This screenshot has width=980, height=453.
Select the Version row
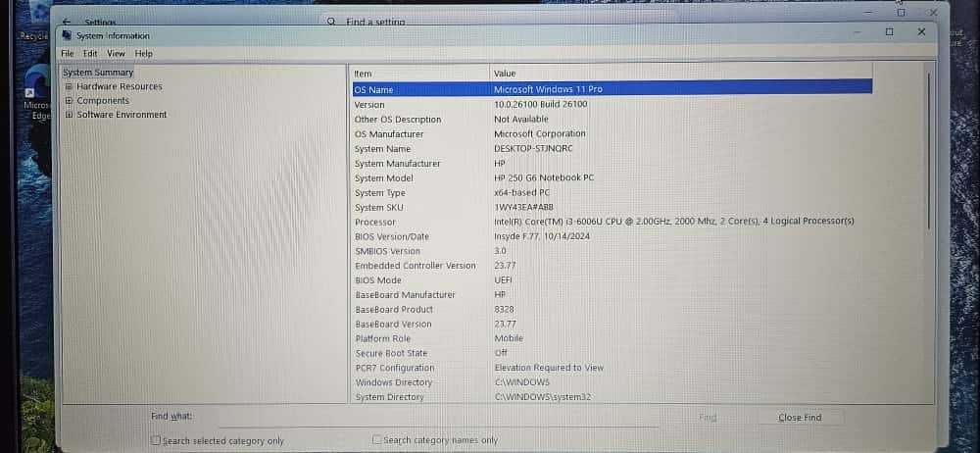click(x=612, y=105)
